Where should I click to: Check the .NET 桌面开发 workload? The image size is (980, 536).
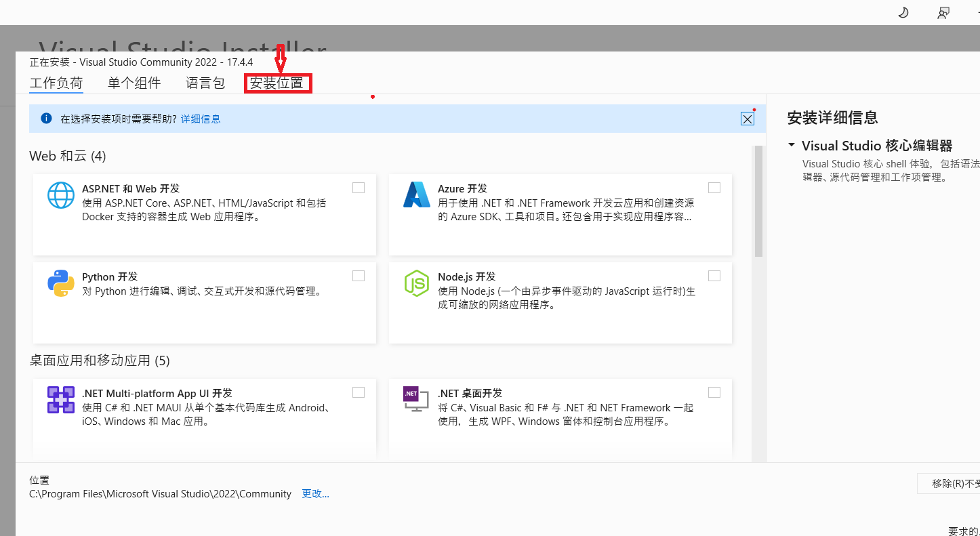tap(714, 392)
